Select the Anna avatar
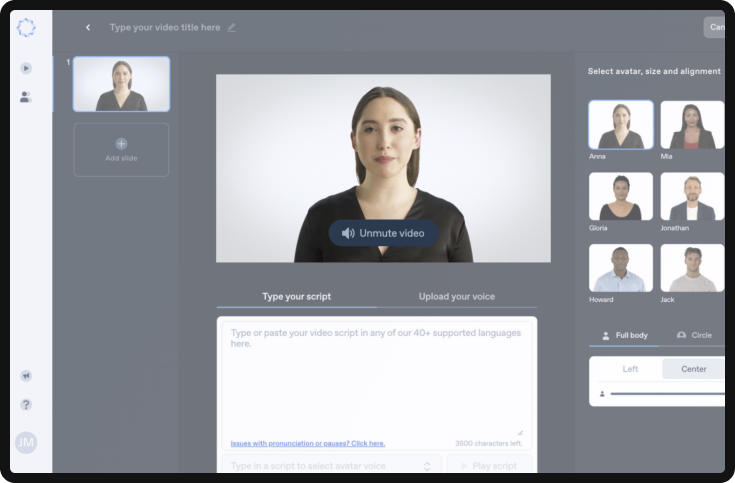This screenshot has width=735, height=483. 621,125
